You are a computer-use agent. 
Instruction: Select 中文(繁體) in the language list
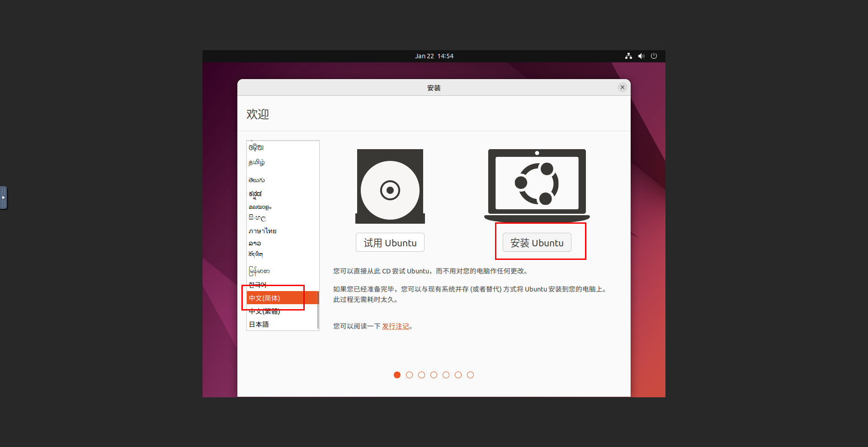coord(264,311)
